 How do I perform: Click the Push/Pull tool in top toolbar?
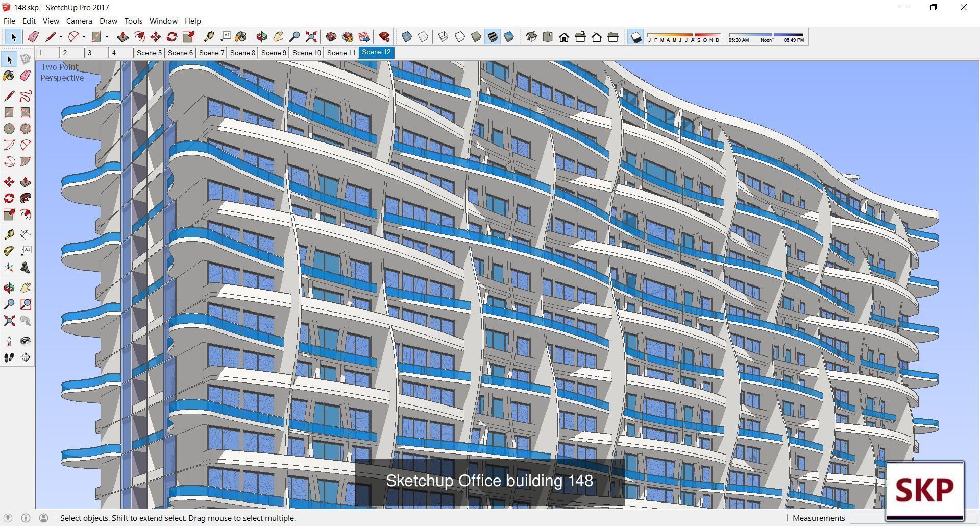pyautogui.click(x=123, y=37)
